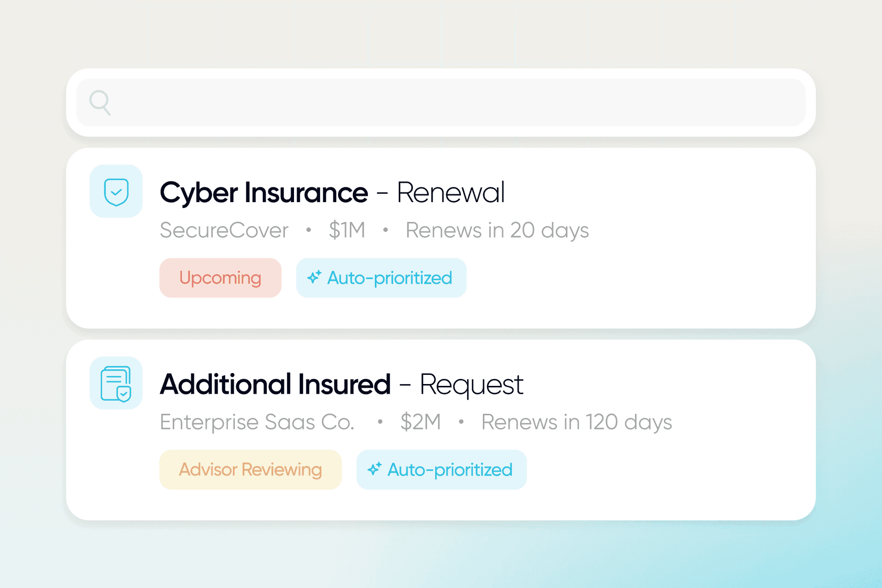Viewport: 882px width, 588px height.
Task: Click the 'Renews in 20 days' text
Action: 497,230
